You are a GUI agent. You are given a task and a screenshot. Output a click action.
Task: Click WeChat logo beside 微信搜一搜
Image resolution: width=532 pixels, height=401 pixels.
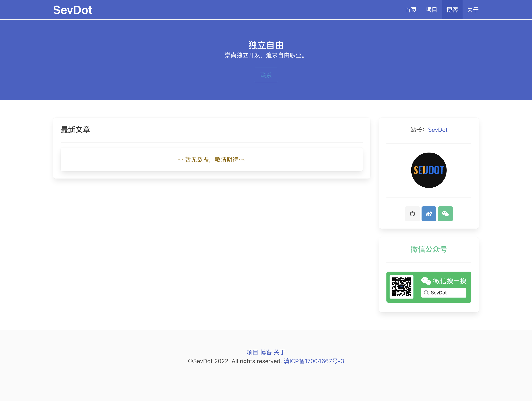(x=426, y=281)
